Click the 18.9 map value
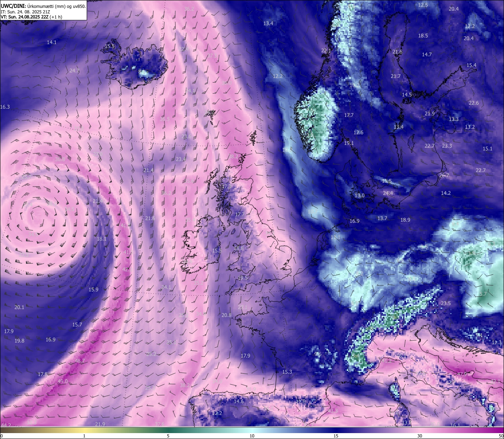 click(x=405, y=220)
